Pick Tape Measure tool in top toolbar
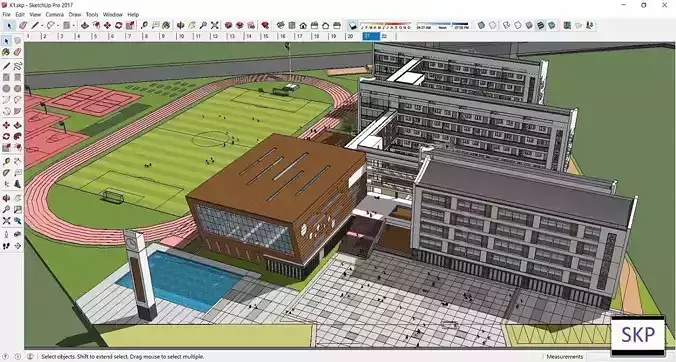The width and height of the screenshot is (676, 362). point(144,25)
